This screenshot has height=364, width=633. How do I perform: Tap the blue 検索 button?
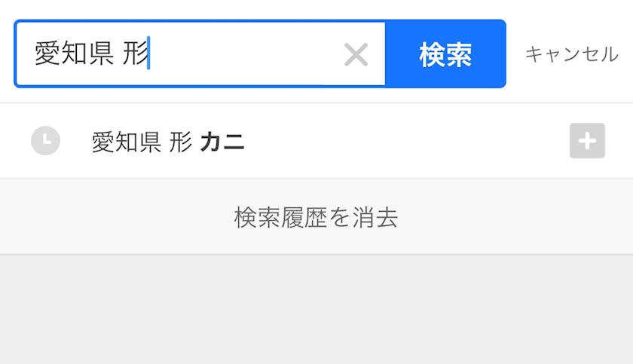[445, 54]
